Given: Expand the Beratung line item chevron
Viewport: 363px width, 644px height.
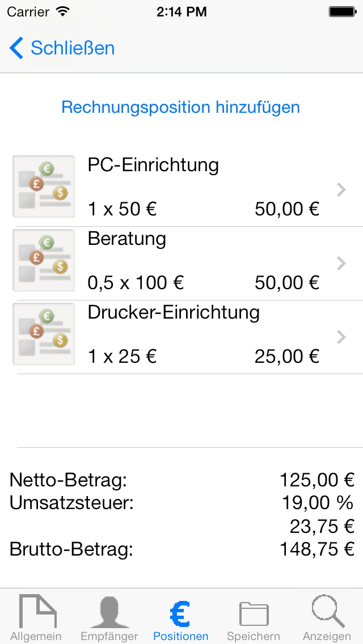Looking at the screenshot, I should tap(341, 263).
